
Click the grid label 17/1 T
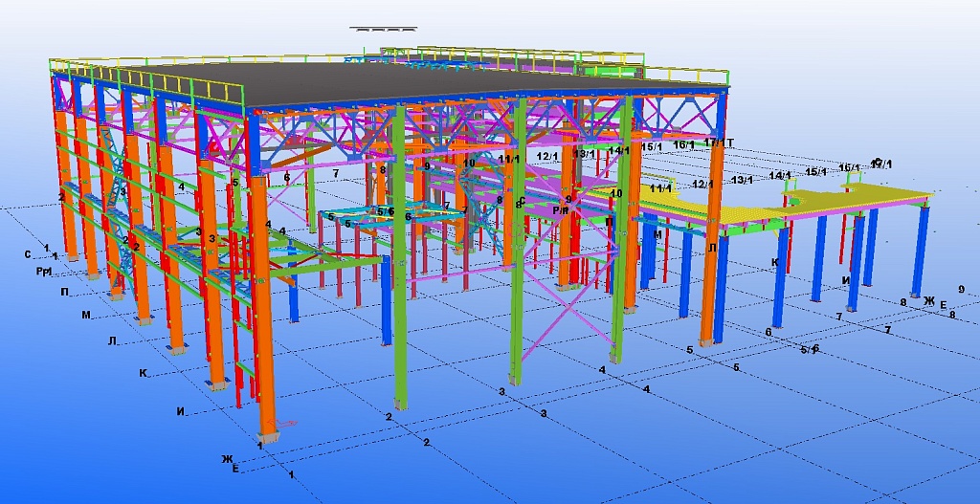(718, 142)
